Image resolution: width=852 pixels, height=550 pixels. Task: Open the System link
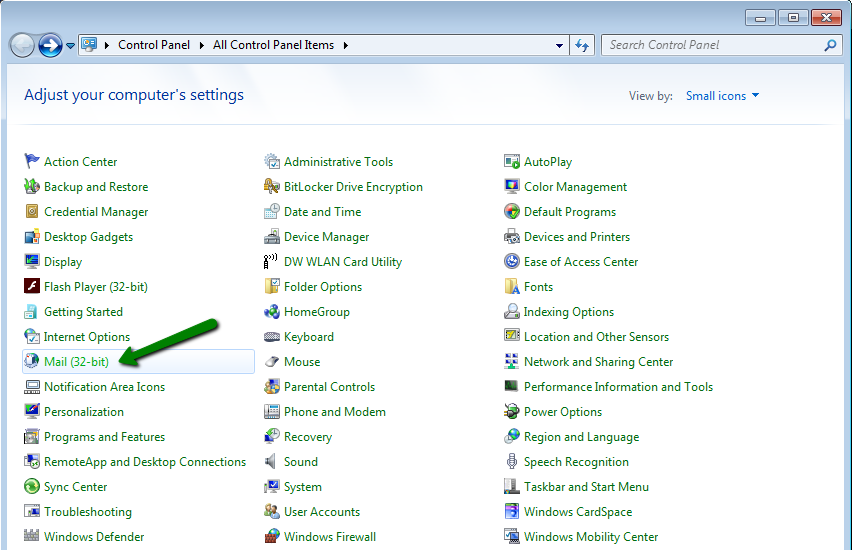[x=303, y=486]
